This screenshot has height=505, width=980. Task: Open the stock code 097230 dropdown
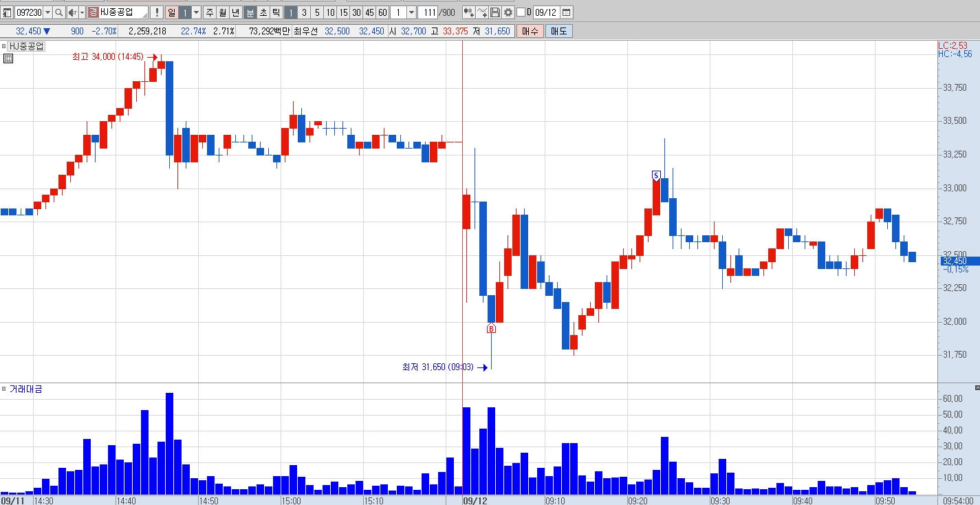(47, 12)
